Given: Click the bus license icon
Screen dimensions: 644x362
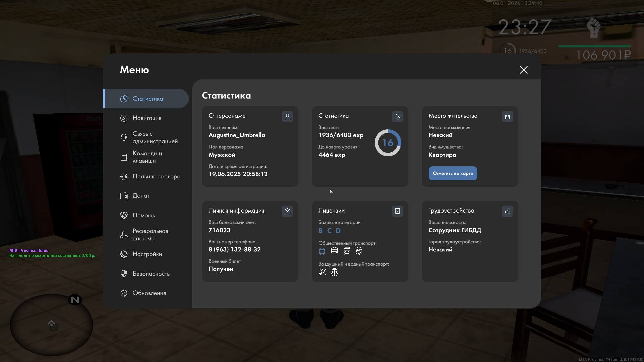Looking at the screenshot, I should point(334,251).
